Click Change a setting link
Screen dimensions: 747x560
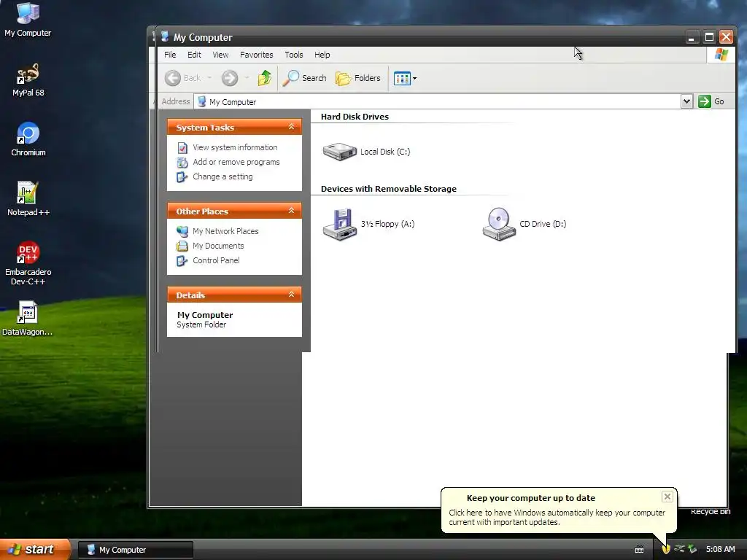click(222, 176)
